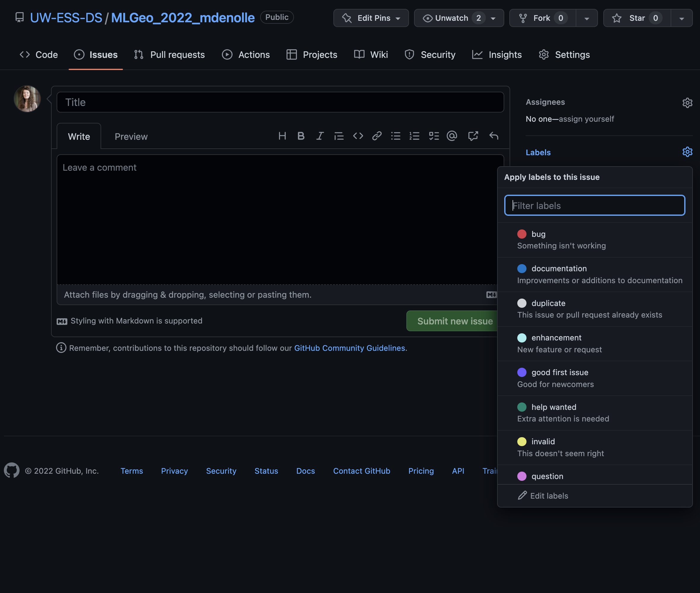Open the Code tab
Image resolution: width=700 pixels, height=593 pixels.
pyautogui.click(x=39, y=54)
